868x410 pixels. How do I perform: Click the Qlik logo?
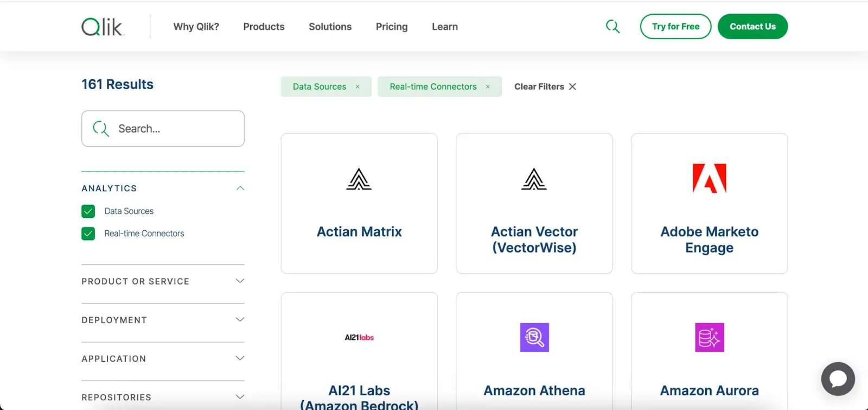tap(103, 27)
